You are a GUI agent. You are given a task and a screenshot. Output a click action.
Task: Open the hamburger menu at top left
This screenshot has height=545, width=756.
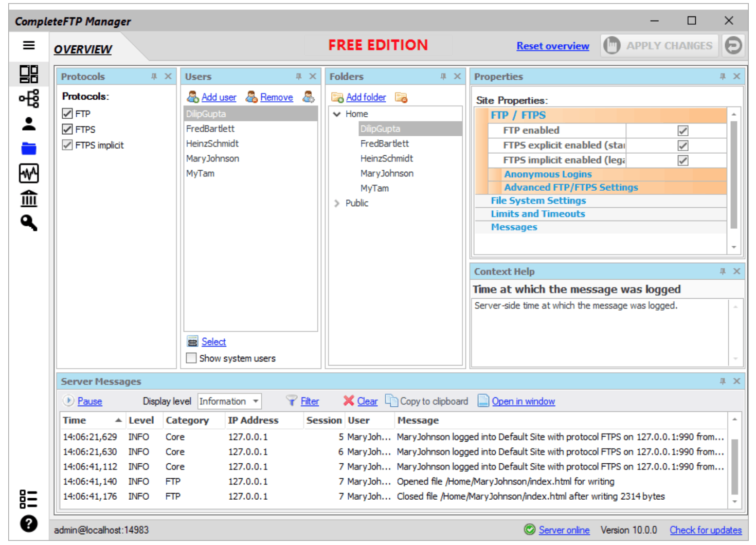point(28,45)
